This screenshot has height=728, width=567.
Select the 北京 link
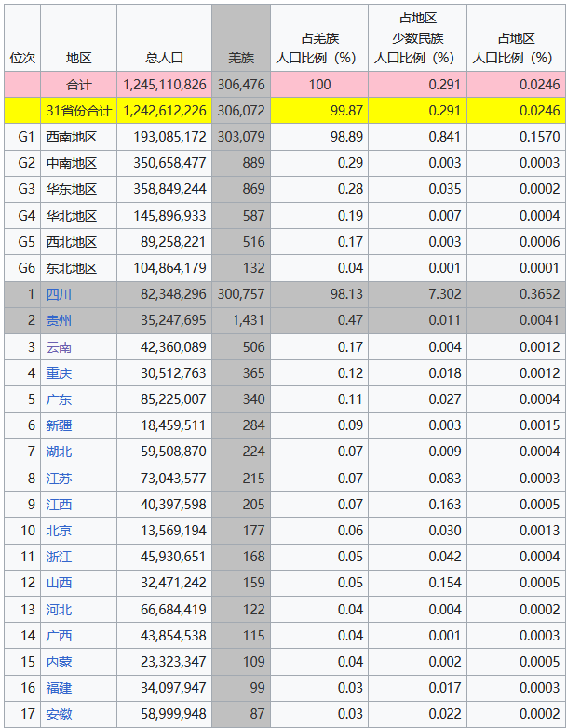[59, 531]
